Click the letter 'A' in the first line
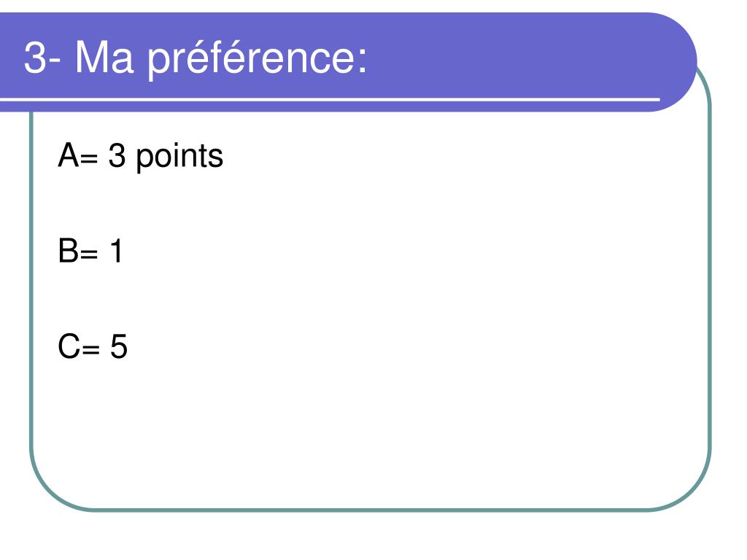The height and width of the screenshot is (560, 747). [68, 155]
